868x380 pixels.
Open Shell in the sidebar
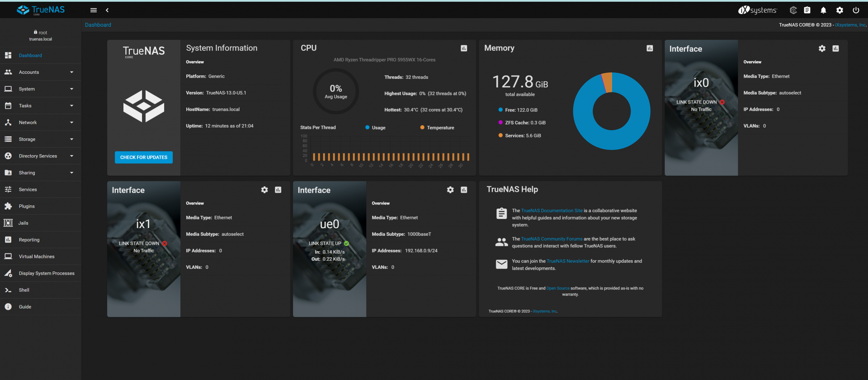(41, 290)
